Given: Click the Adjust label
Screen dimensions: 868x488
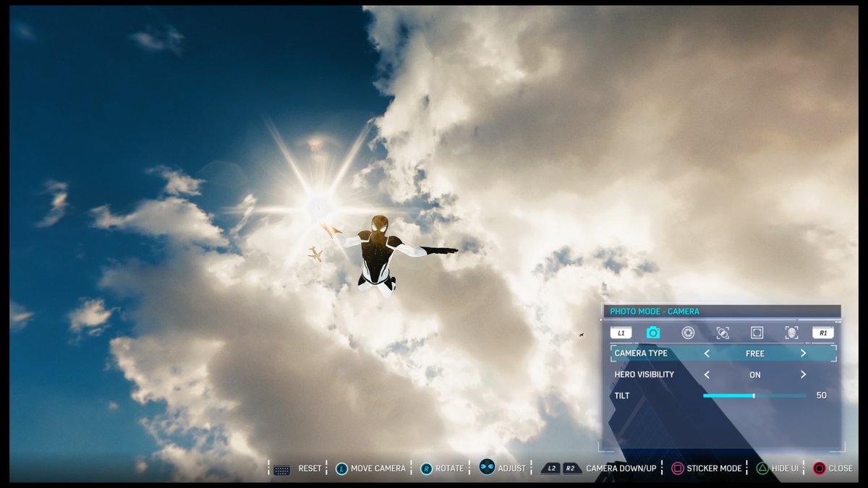Looking at the screenshot, I should [512, 468].
